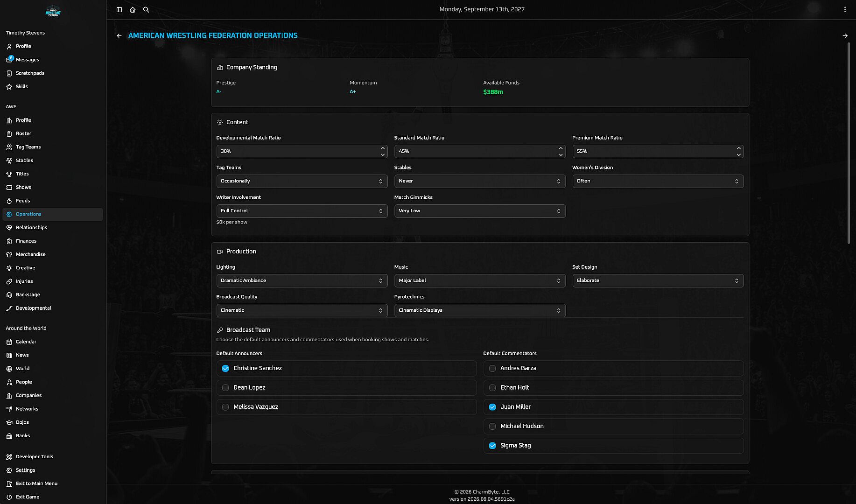Open Injuries icon
Viewport: 856px width, 504px height.
9,281
